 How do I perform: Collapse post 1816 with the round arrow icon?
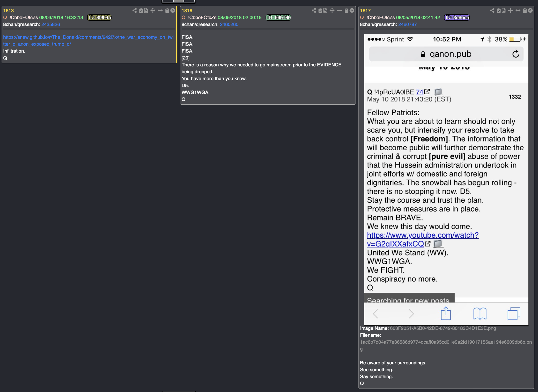click(x=352, y=11)
